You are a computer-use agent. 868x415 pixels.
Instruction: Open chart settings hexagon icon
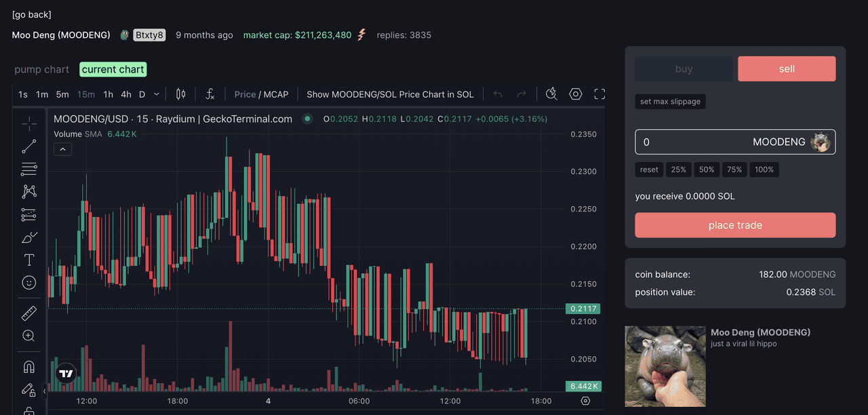pyautogui.click(x=576, y=94)
